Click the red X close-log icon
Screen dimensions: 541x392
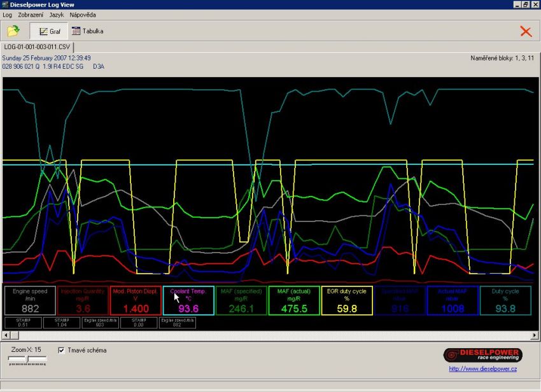tap(525, 31)
